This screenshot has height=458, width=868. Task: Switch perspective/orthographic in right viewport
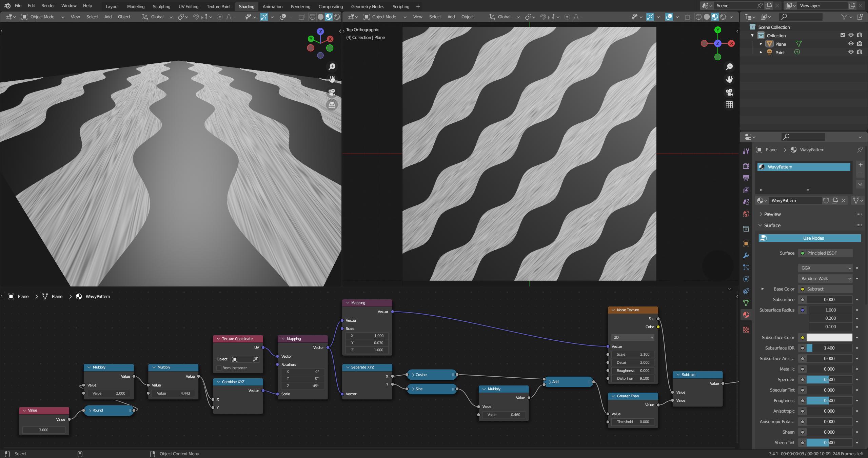pyautogui.click(x=729, y=105)
